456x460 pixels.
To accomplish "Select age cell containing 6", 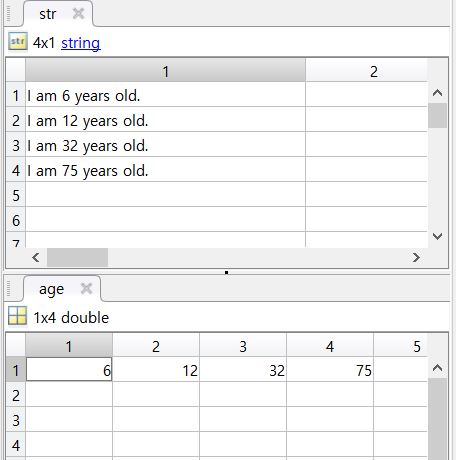I will 69,369.
